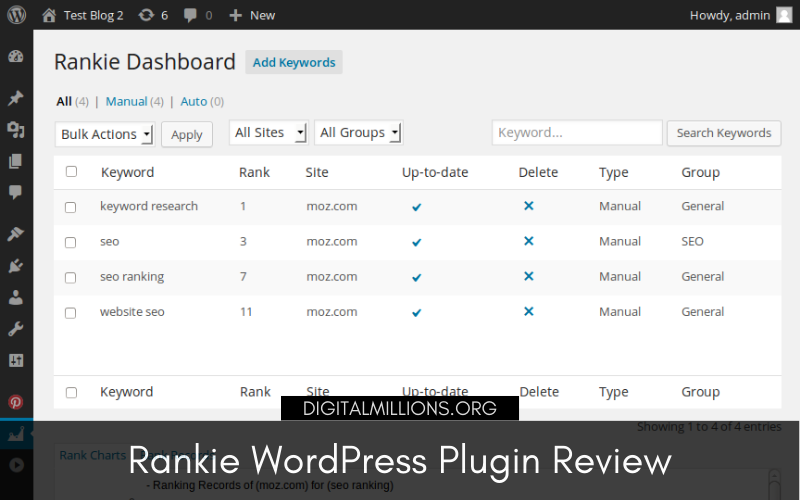Open Howdy, admin account menu
This screenshot has width=800, height=500.
(x=730, y=15)
